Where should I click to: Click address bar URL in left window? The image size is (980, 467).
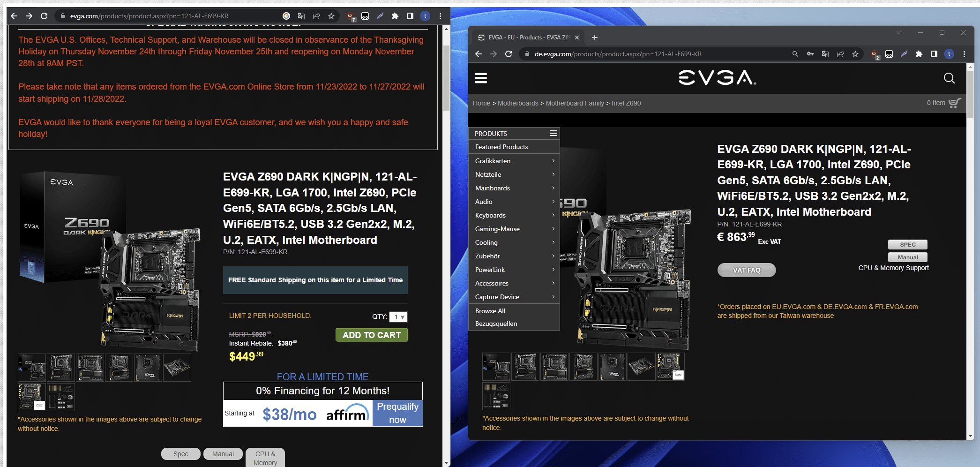click(149, 16)
